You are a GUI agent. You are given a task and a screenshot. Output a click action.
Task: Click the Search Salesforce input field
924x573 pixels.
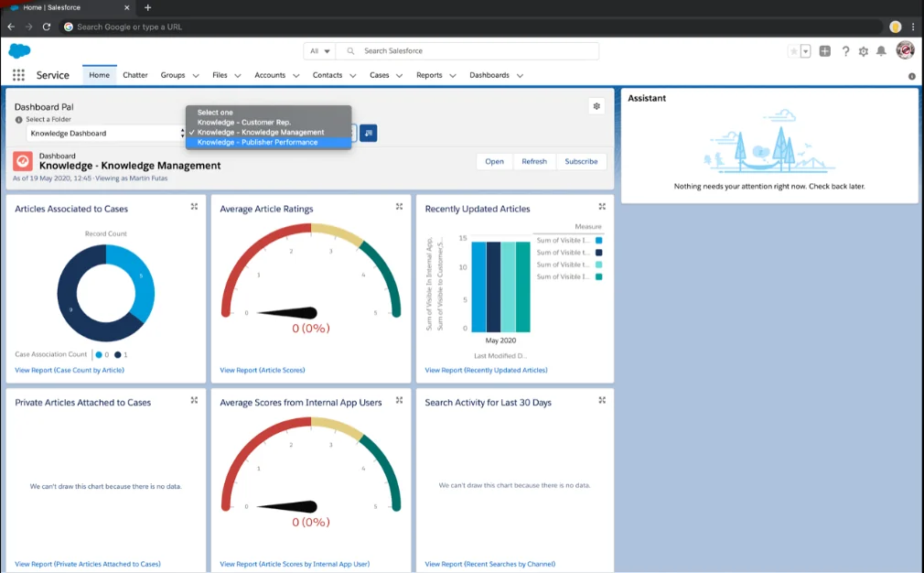point(467,51)
